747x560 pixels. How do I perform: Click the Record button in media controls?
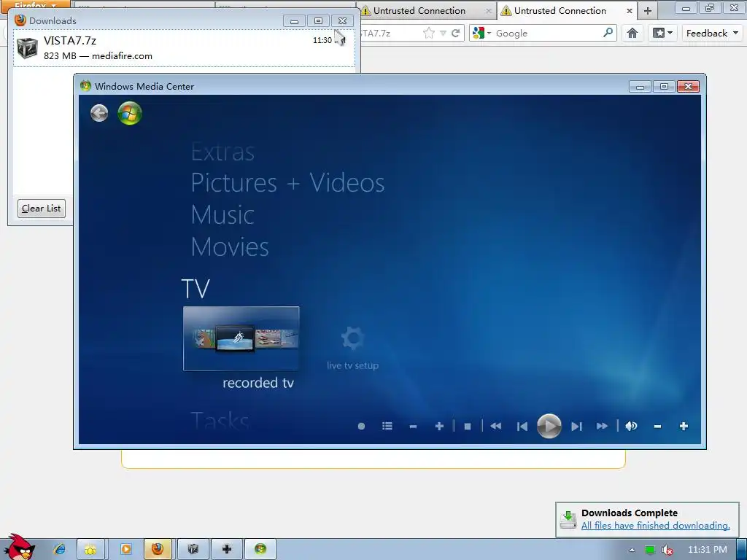361,426
